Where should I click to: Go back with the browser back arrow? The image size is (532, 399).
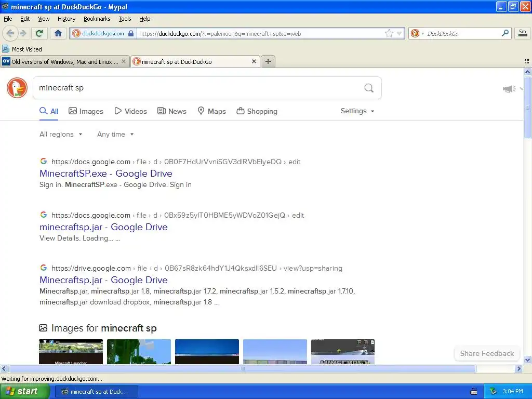10,33
